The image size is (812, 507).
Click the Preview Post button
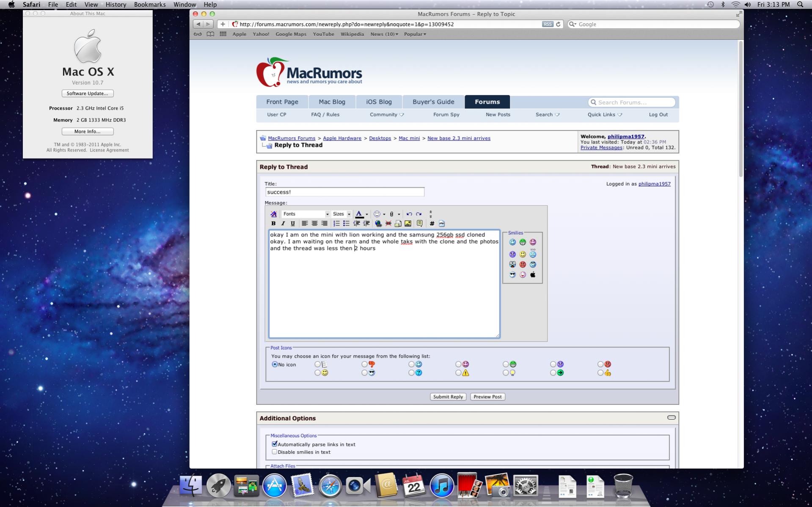(487, 397)
